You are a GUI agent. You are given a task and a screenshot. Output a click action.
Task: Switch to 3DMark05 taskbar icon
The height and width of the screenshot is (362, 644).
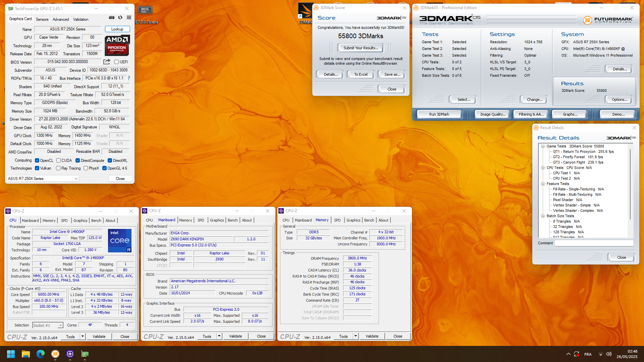(x=55, y=354)
